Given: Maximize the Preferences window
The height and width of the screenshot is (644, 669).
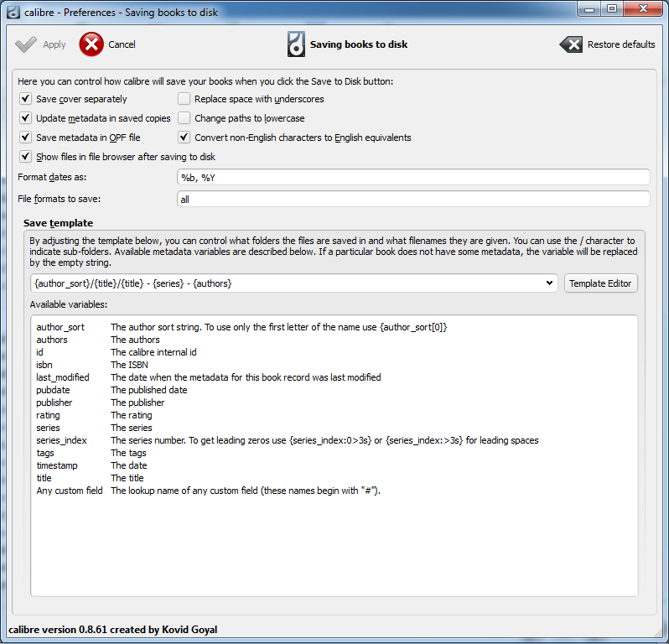Looking at the screenshot, I should click(612, 9).
